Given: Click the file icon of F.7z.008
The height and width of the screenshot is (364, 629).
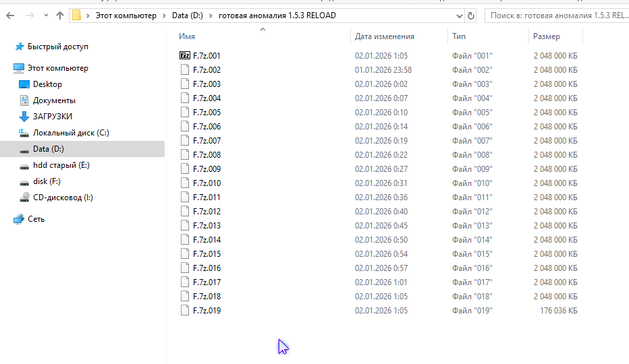Looking at the screenshot, I should point(184,155).
